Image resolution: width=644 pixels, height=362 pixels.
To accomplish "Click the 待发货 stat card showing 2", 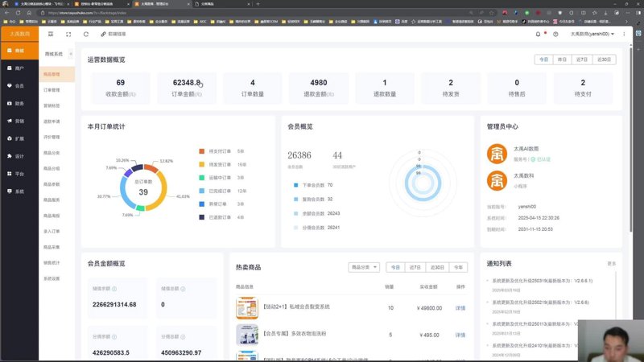I will click(x=451, y=88).
